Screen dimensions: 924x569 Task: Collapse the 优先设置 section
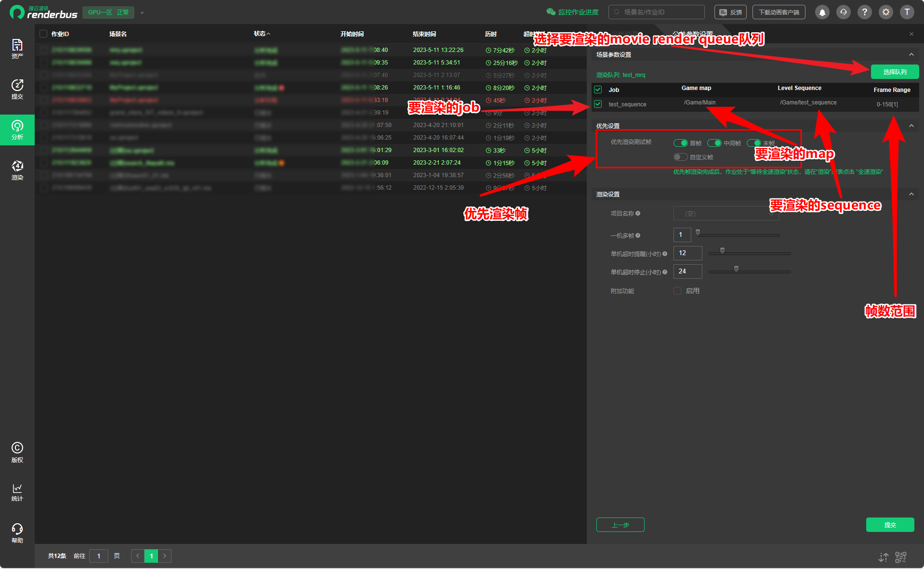pyautogui.click(x=911, y=126)
